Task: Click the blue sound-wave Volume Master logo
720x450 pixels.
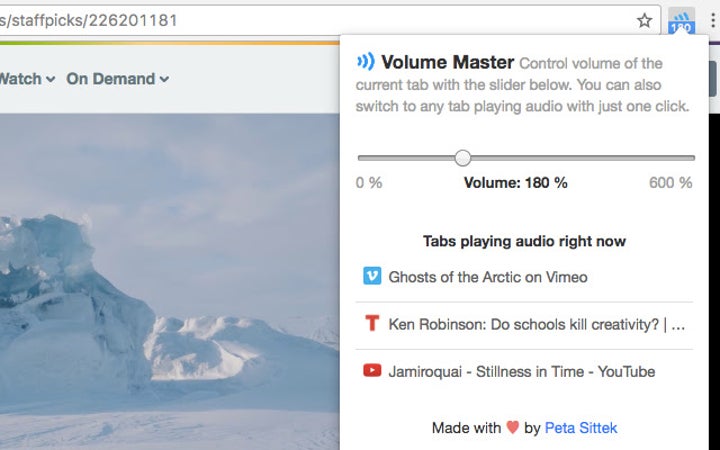Action: [366, 62]
